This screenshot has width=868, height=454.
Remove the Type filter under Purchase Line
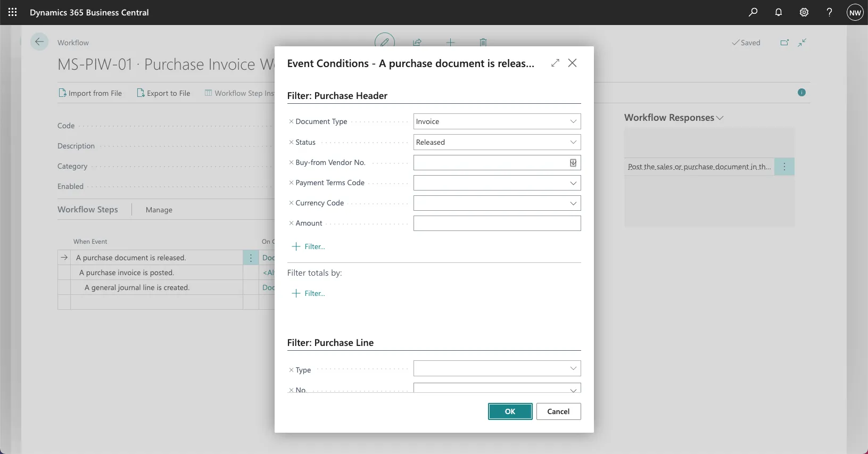click(x=291, y=370)
